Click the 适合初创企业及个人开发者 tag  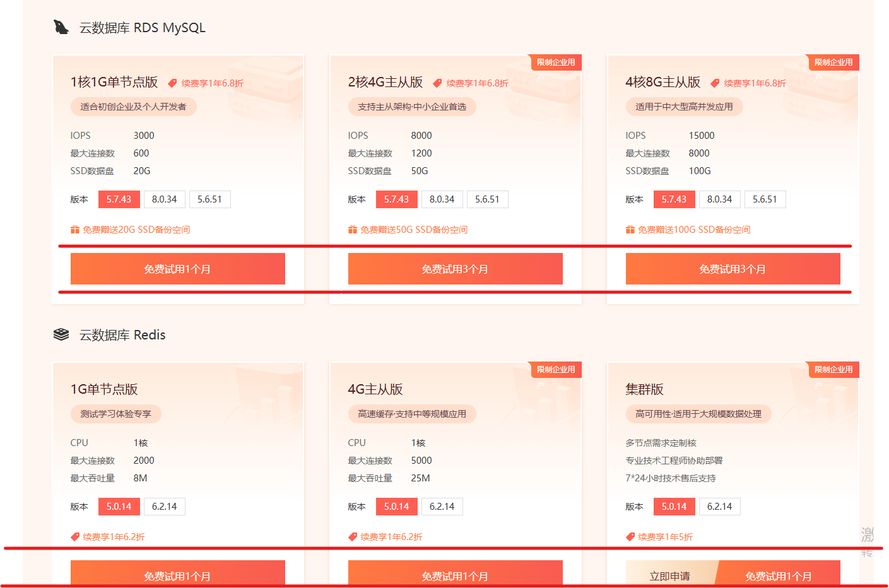pos(134,107)
